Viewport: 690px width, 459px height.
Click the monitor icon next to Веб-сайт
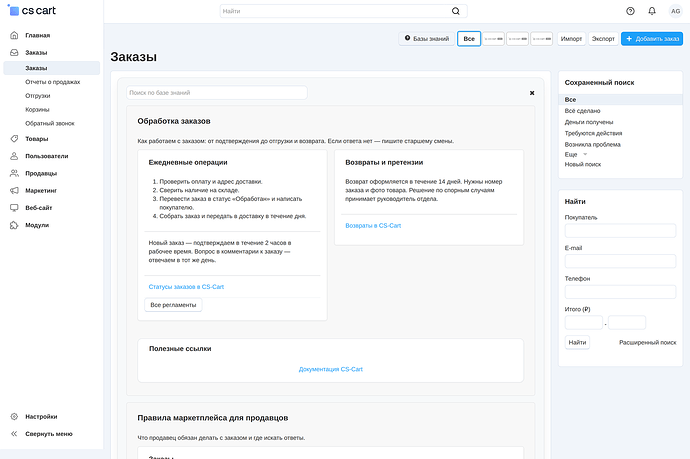14,207
